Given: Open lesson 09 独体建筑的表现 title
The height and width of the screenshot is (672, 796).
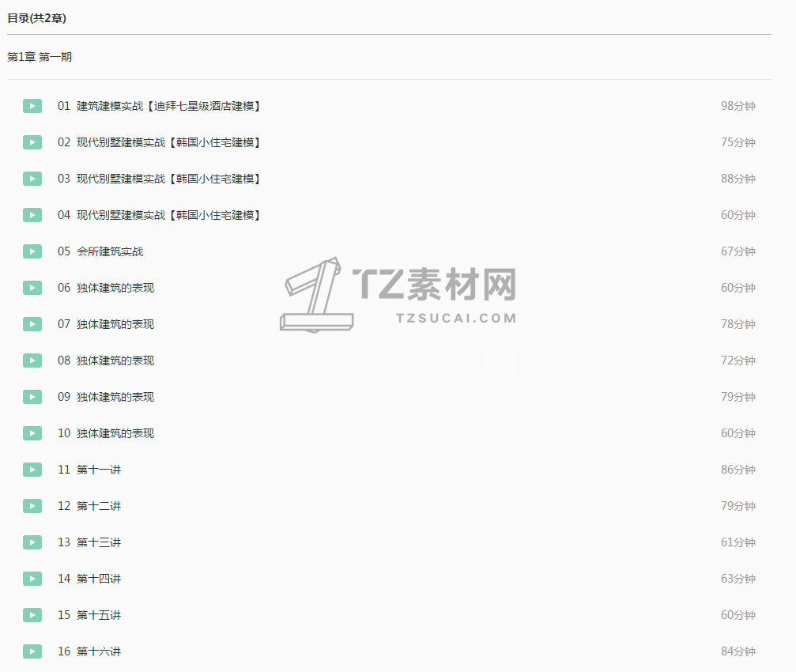Looking at the screenshot, I should tap(106, 397).
